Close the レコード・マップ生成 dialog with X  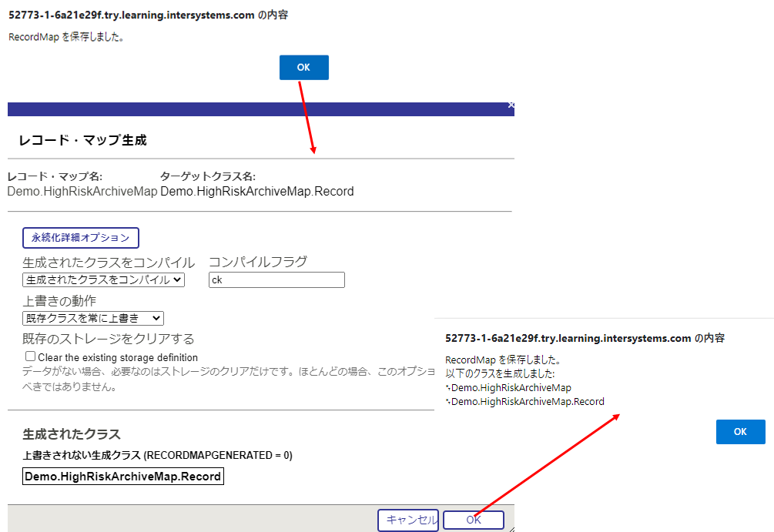(511, 105)
